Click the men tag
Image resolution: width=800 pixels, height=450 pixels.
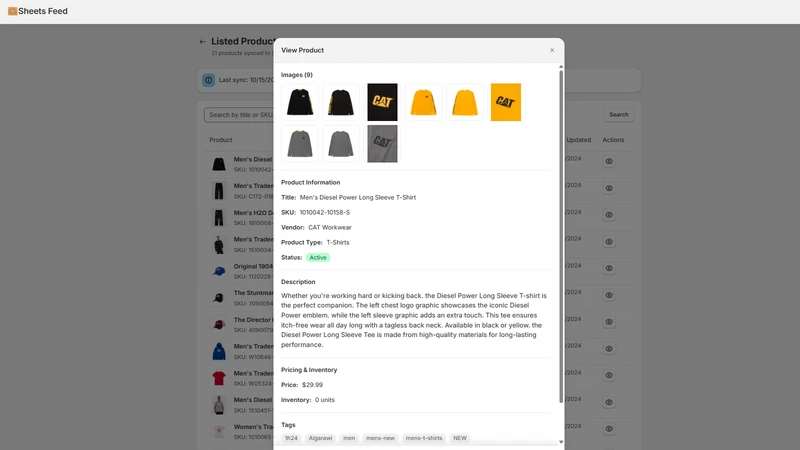[349, 438]
